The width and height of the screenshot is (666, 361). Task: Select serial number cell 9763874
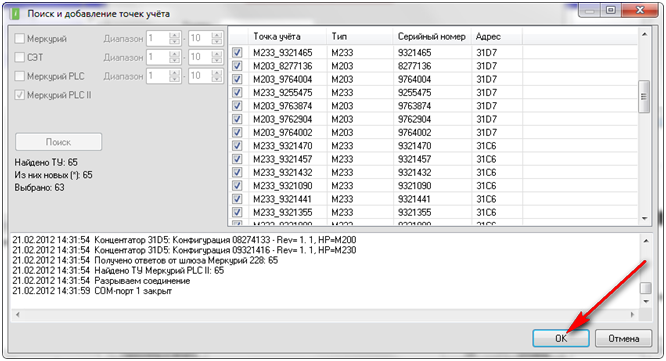pyautogui.click(x=415, y=106)
